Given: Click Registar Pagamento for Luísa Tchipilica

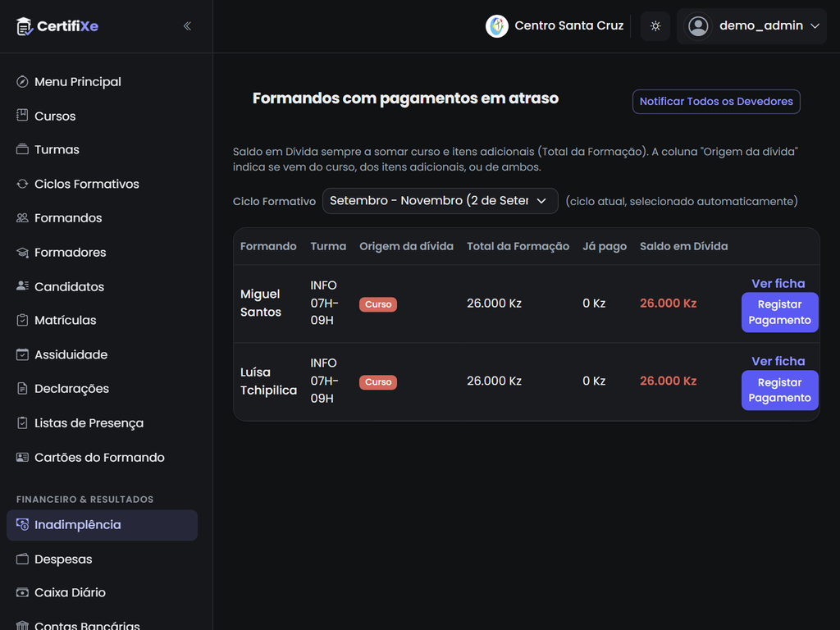Looking at the screenshot, I should click(779, 390).
